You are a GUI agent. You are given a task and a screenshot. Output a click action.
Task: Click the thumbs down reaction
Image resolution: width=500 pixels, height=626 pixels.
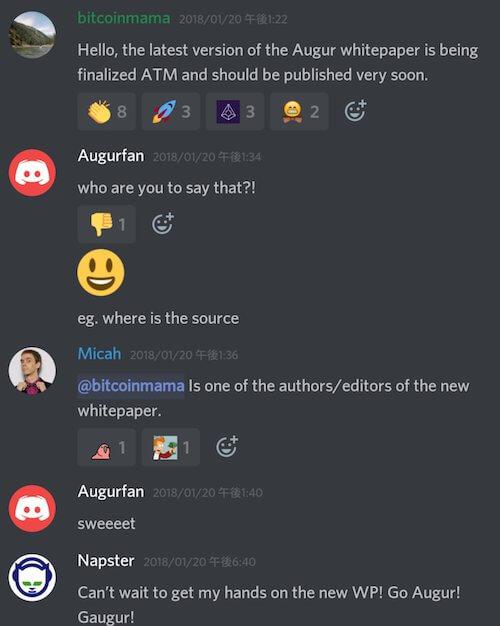coord(107,224)
